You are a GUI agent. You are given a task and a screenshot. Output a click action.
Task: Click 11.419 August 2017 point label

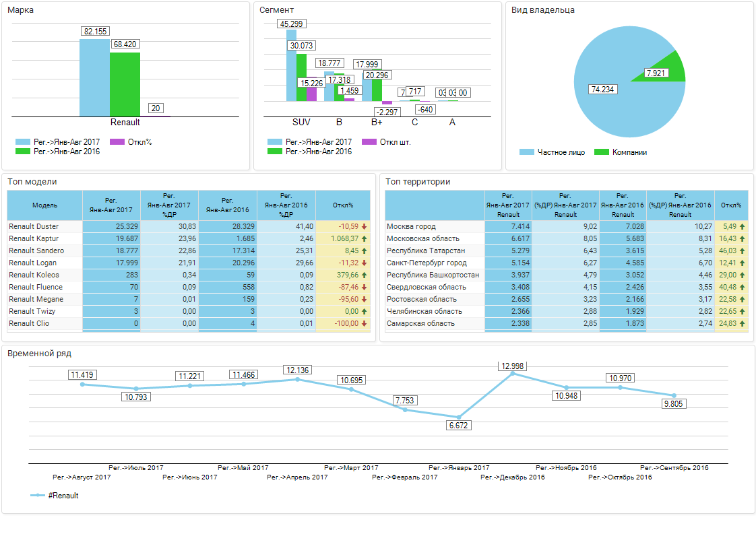[x=82, y=375]
